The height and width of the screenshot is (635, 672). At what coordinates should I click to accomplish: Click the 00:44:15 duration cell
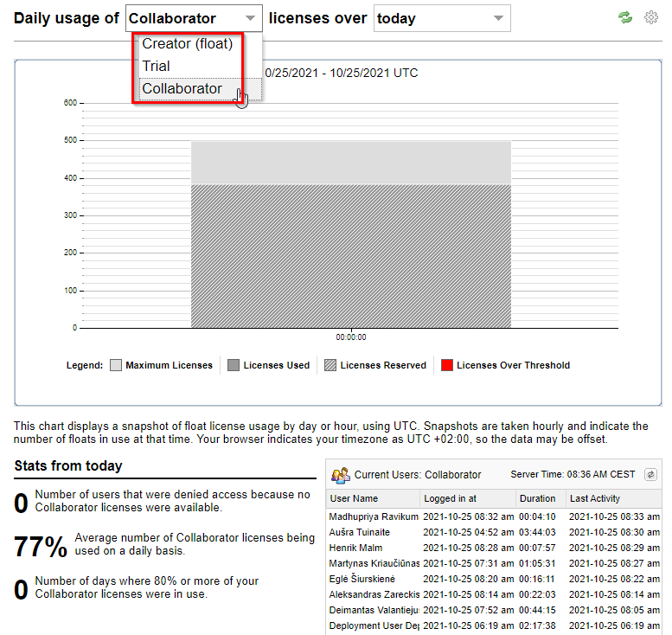point(537,610)
